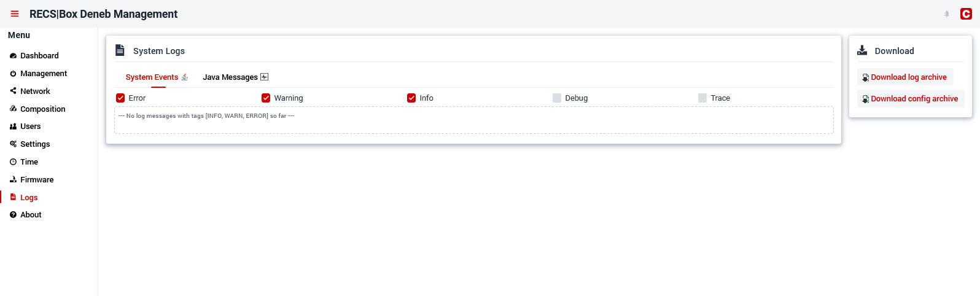The width and height of the screenshot is (980, 296).
Task: Enable the Trace log filter
Action: pos(702,98)
